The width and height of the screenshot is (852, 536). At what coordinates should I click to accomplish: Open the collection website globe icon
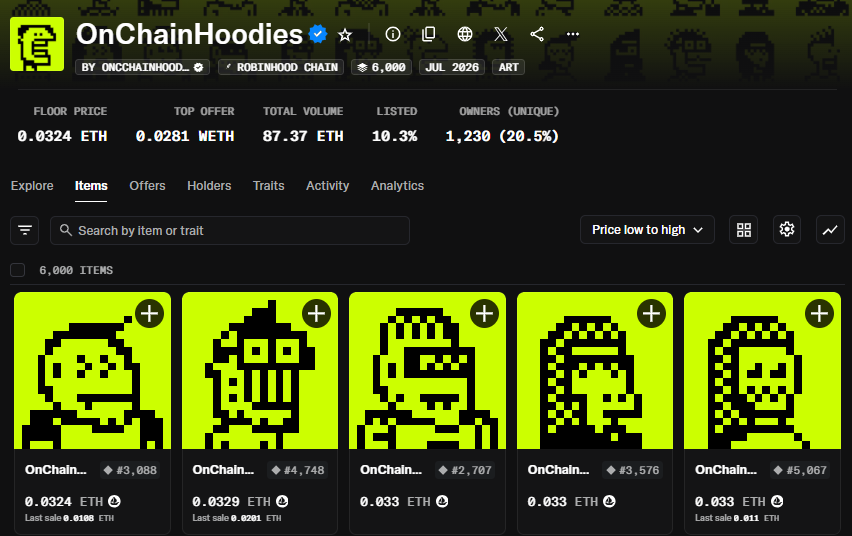[x=465, y=34]
